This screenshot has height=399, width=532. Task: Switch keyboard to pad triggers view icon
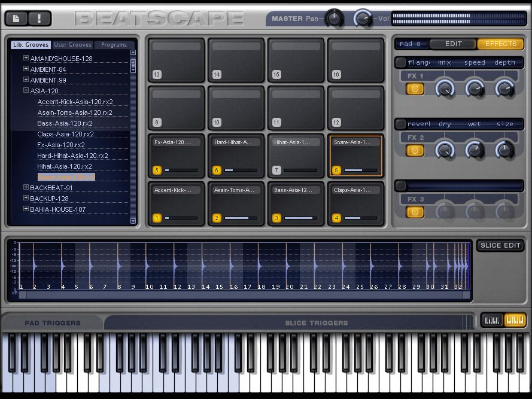coord(492,320)
